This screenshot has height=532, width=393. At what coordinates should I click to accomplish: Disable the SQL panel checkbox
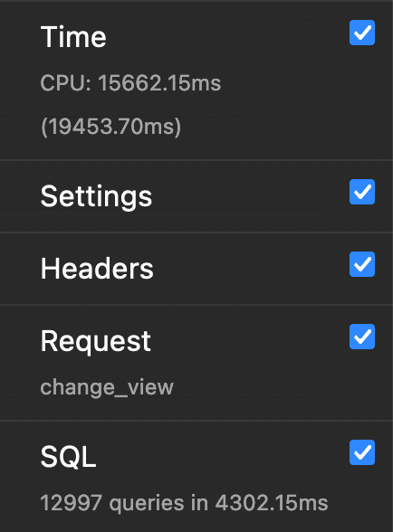(362, 452)
